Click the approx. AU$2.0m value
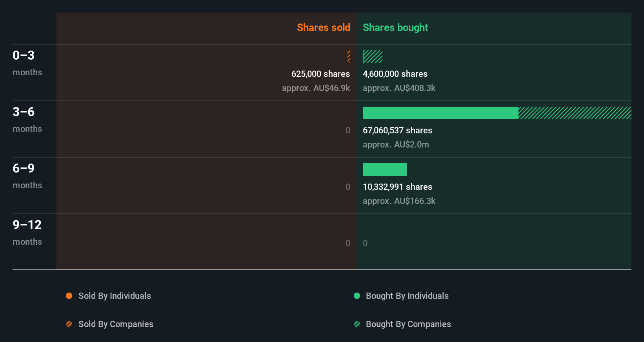644x342 pixels. tap(396, 144)
